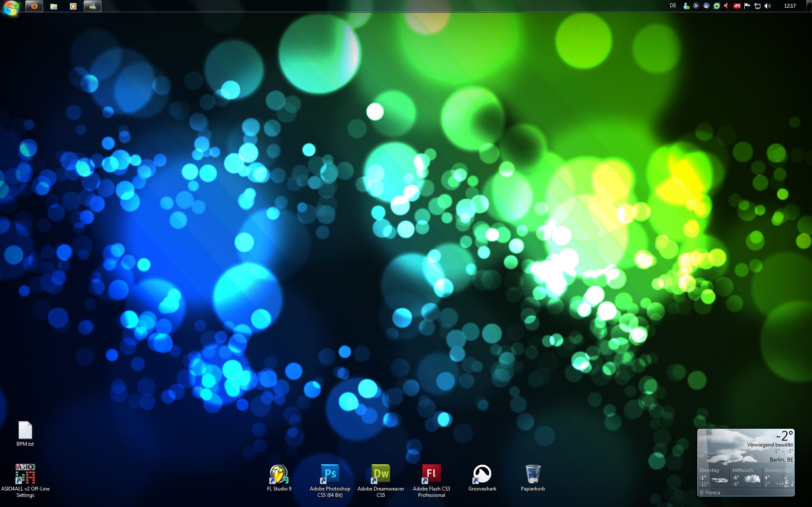
Task: Switch to Windows Live Messenger taskbar button
Action: [x=93, y=6]
